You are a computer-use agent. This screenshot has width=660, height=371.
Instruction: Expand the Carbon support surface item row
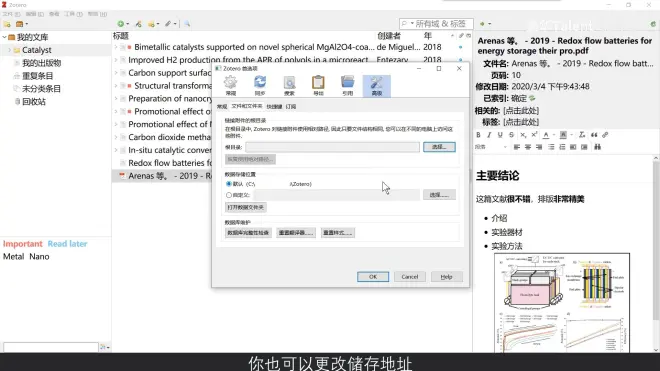tap(116, 73)
